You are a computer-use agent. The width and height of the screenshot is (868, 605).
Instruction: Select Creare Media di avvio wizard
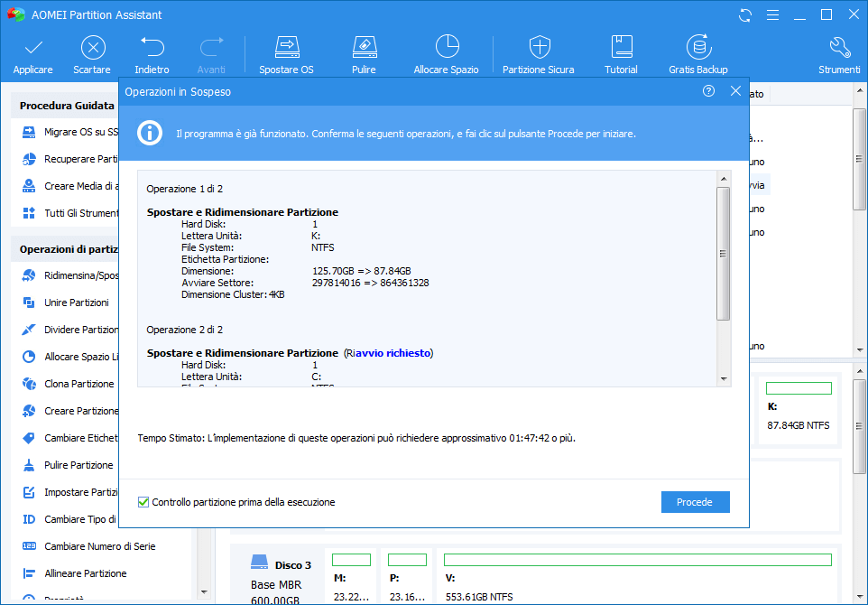coord(71,186)
